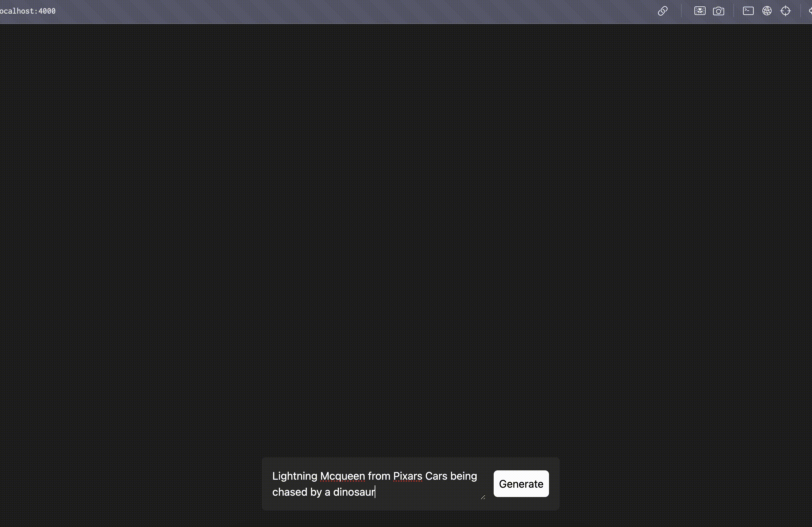Click the chain link icon in toolbar

click(663, 11)
